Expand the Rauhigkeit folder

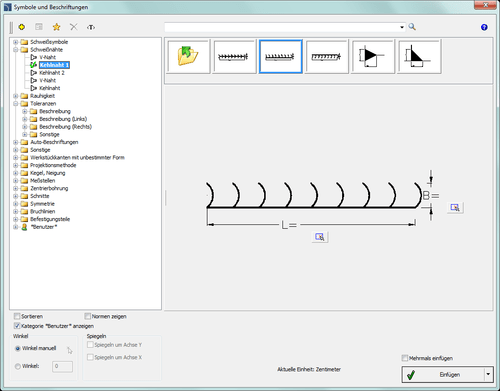(16, 96)
